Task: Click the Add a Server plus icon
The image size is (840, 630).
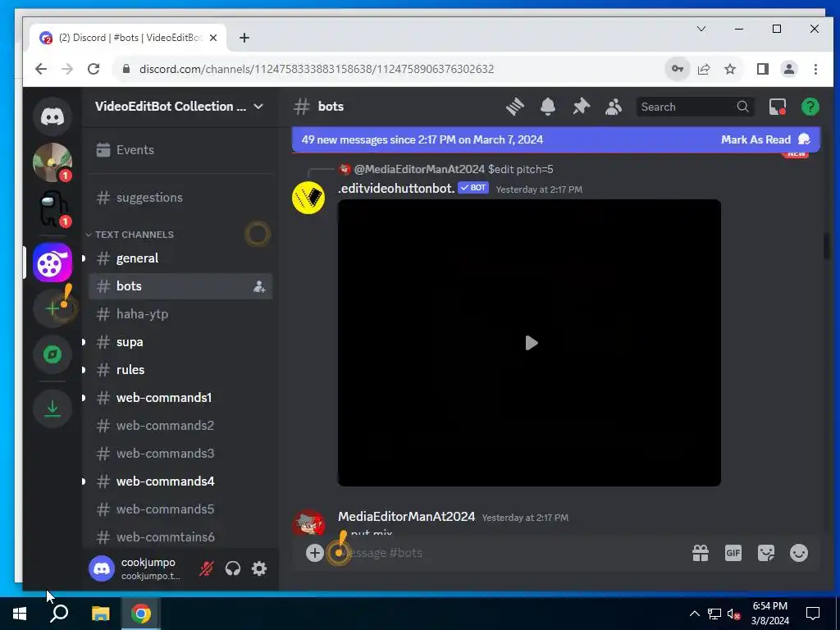Action: click(52, 308)
